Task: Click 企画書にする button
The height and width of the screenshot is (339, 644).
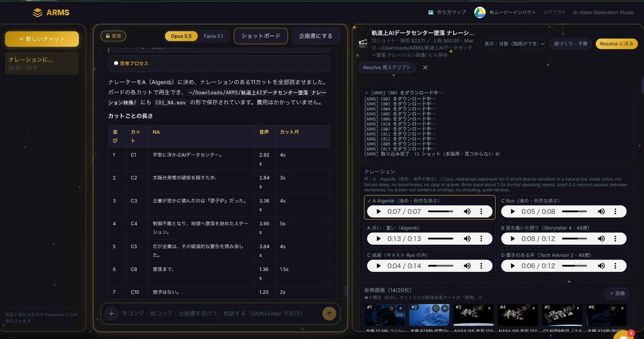Action: pyautogui.click(x=316, y=36)
